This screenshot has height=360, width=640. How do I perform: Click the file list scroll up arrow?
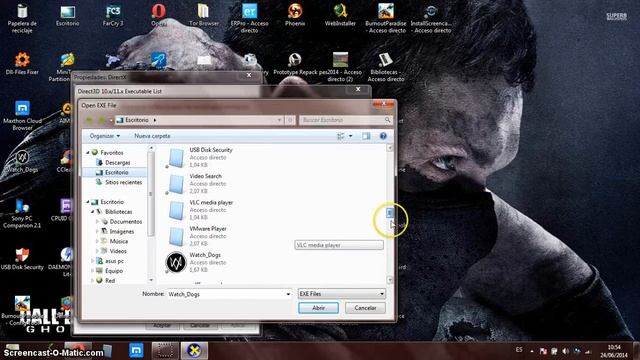(x=390, y=148)
